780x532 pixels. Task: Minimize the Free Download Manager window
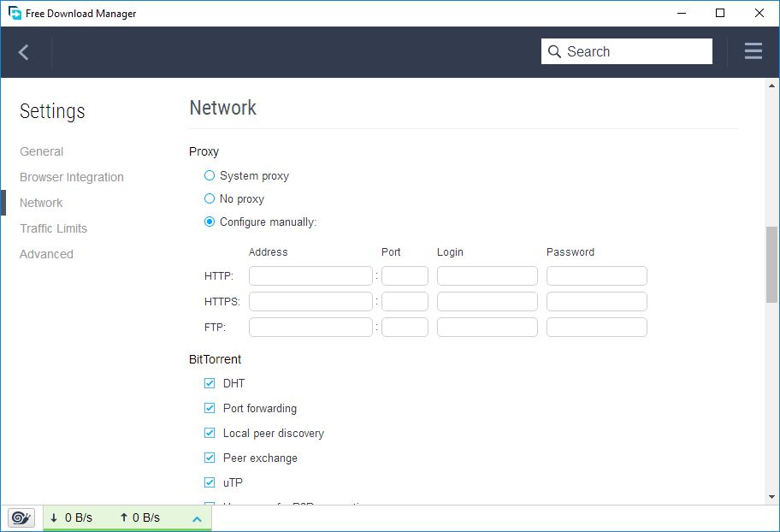pyautogui.click(x=682, y=13)
